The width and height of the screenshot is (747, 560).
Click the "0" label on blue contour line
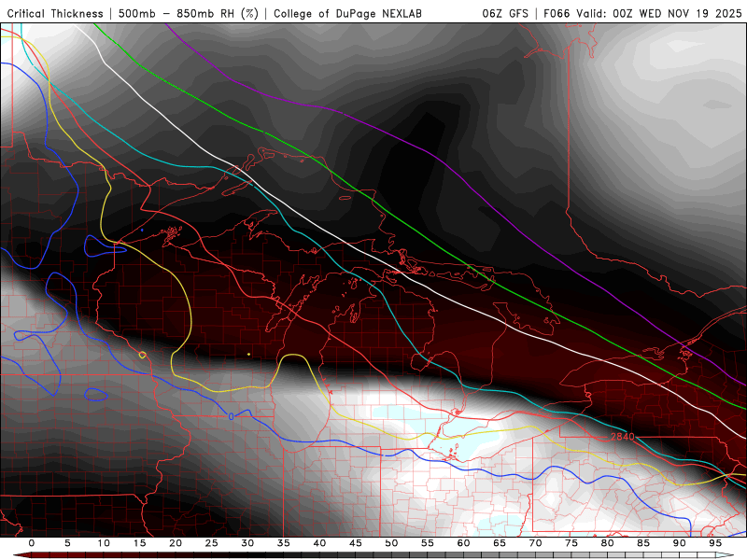pos(231,416)
